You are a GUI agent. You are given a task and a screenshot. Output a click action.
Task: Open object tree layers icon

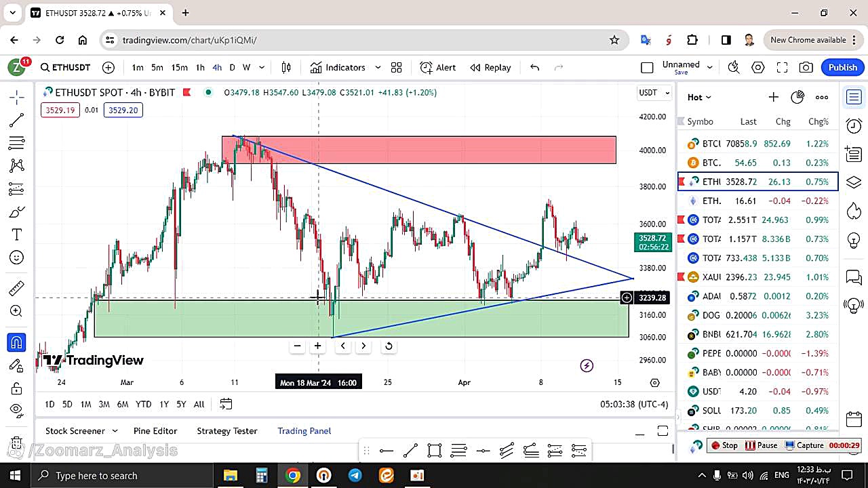tap(854, 182)
